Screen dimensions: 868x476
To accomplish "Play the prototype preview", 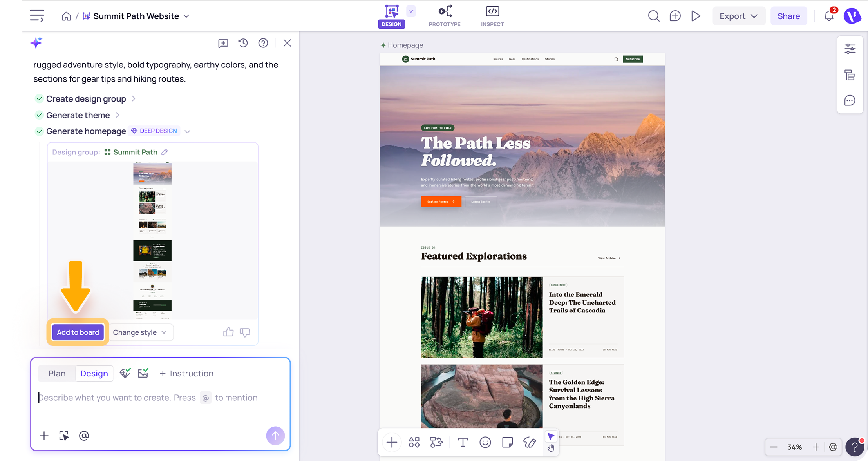I will coord(696,16).
